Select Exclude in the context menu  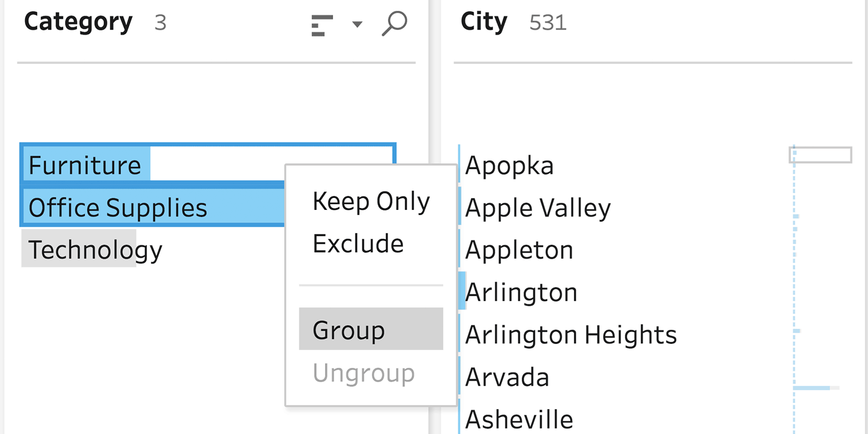tap(358, 244)
